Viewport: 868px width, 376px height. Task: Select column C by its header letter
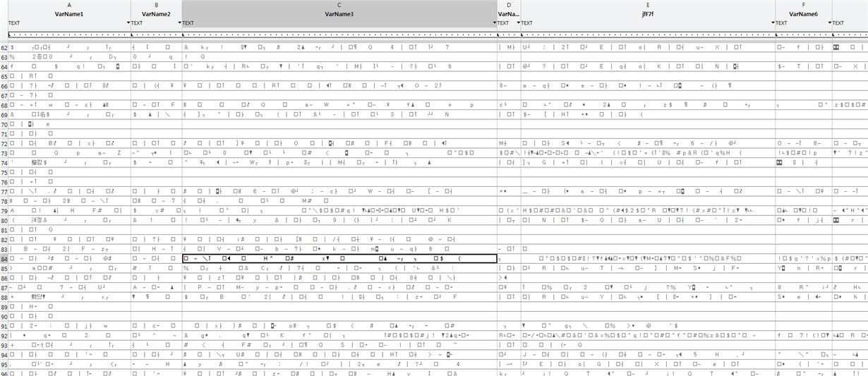(x=339, y=5)
